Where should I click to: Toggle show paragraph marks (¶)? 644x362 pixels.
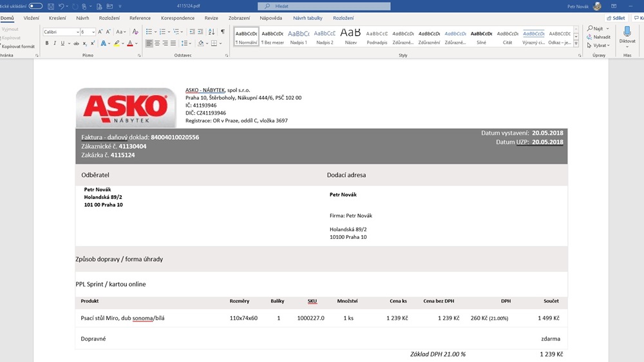click(x=223, y=32)
